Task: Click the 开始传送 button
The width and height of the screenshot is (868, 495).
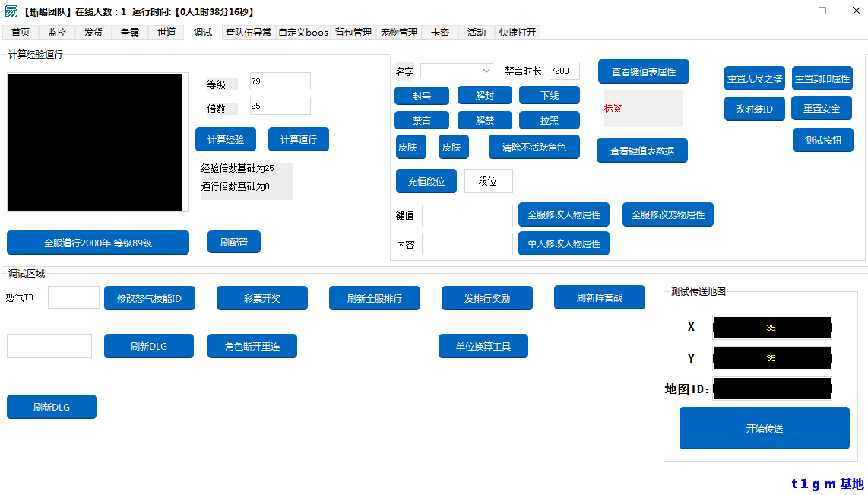Action: coord(764,428)
